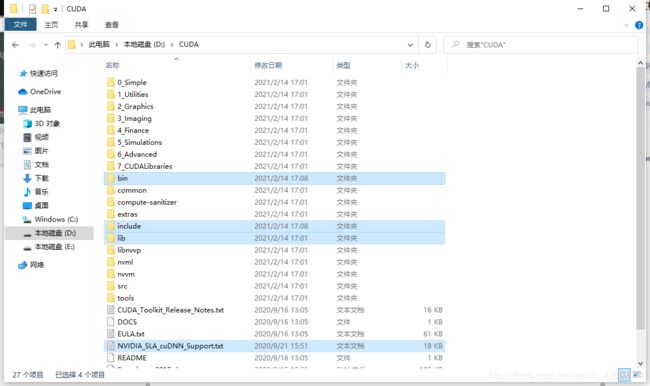
Task: Open the 视频 library icon
Action: pos(27,137)
